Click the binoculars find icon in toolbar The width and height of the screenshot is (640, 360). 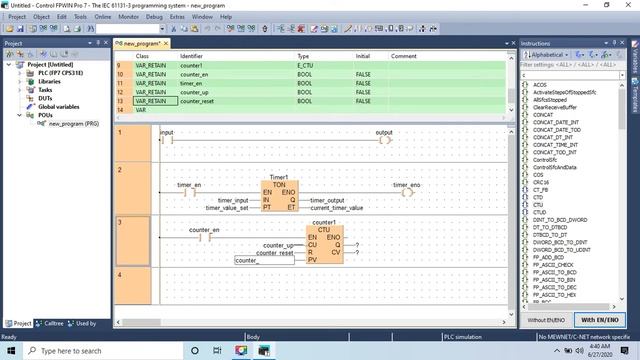tap(91, 29)
